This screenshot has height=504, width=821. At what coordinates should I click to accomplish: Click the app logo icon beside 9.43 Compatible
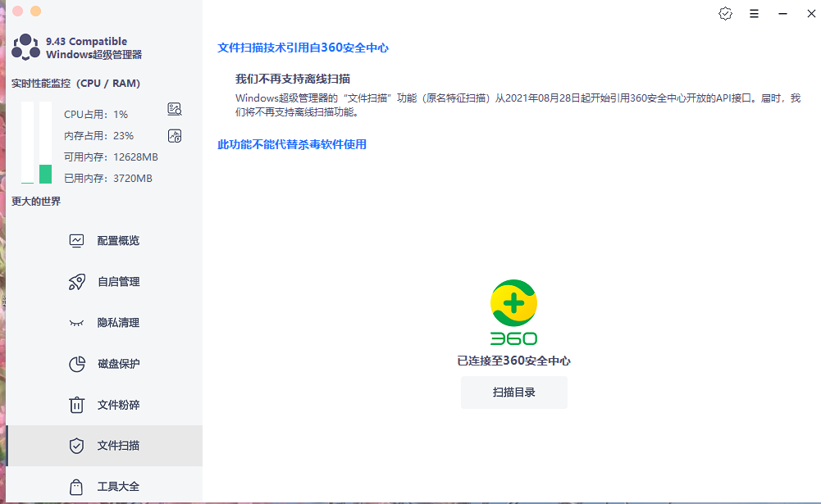[25, 47]
